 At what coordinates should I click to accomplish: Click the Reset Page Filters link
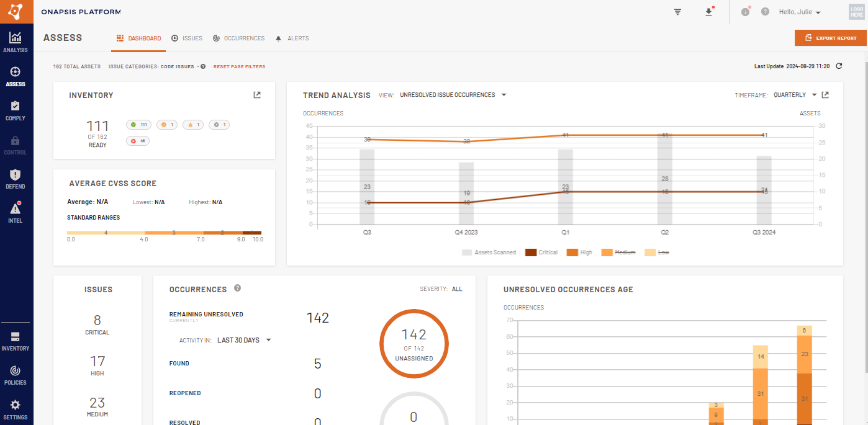pos(239,66)
